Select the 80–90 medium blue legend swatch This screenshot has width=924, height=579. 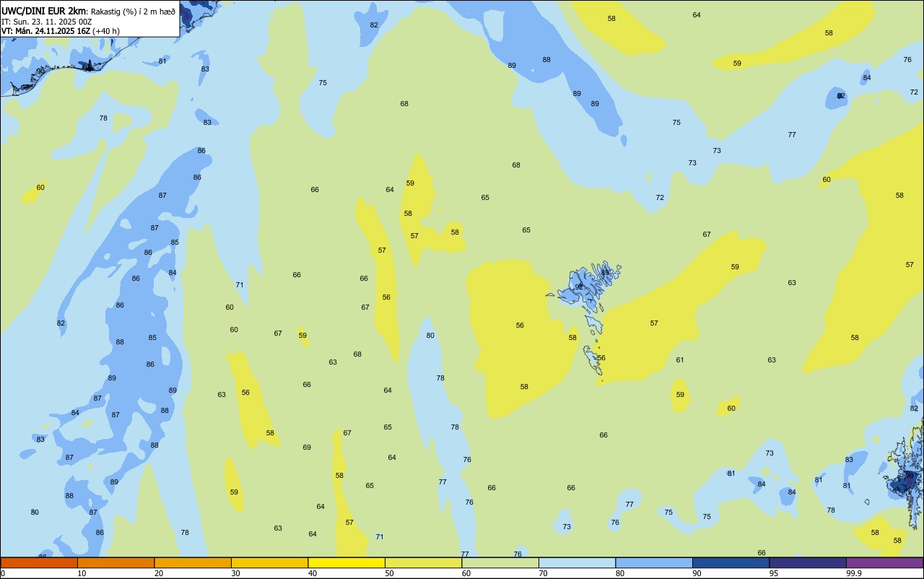(x=654, y=562)
